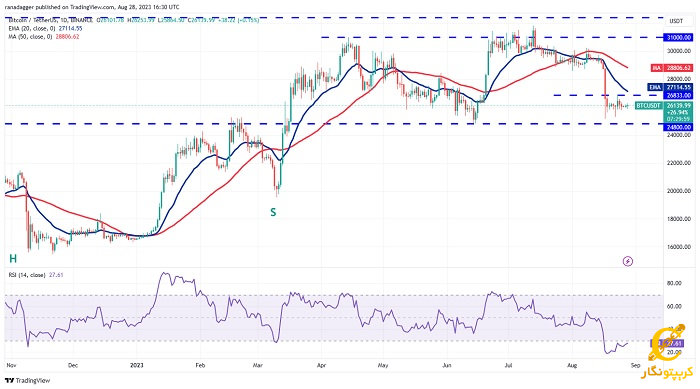700x389 pixels.
Task: Click the Dec label on time axis
Action: (73, 365)
